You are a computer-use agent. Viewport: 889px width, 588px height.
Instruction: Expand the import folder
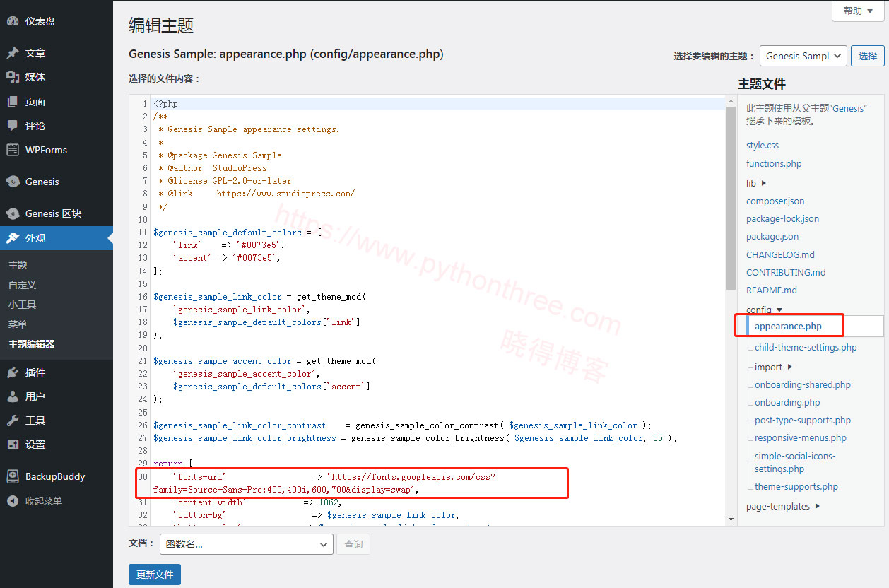pyautogui.click(x=773, y=367)
